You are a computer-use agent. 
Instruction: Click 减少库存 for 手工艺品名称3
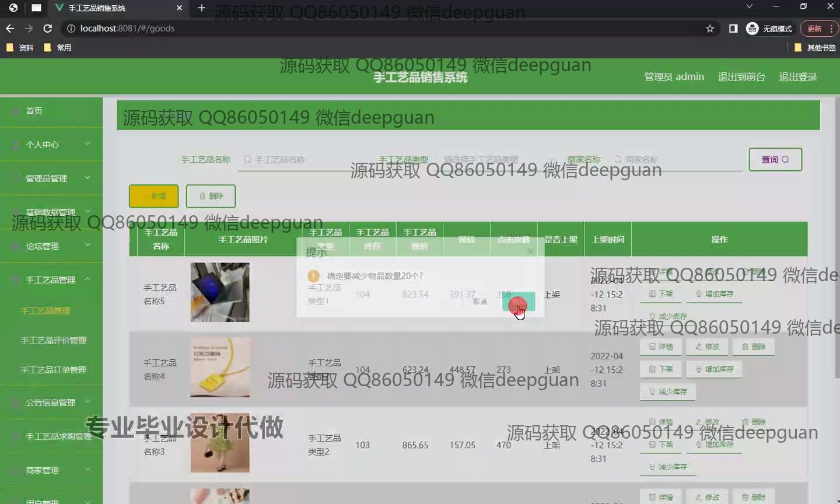coord(668,467)
